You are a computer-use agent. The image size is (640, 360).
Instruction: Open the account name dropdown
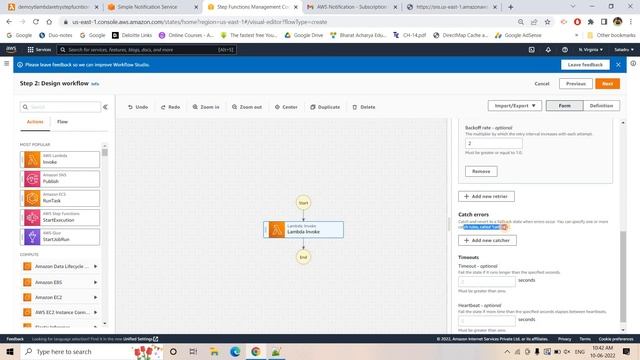(x=624, y=49)
